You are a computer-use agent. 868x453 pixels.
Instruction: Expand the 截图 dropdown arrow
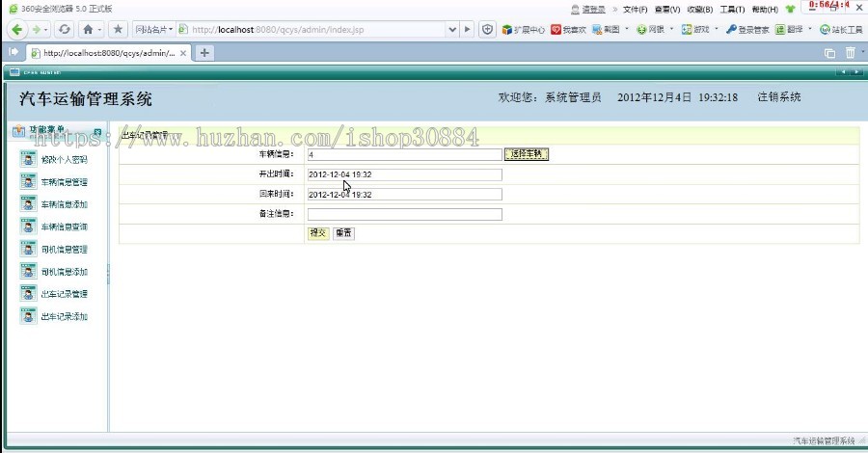coord(627,29)
